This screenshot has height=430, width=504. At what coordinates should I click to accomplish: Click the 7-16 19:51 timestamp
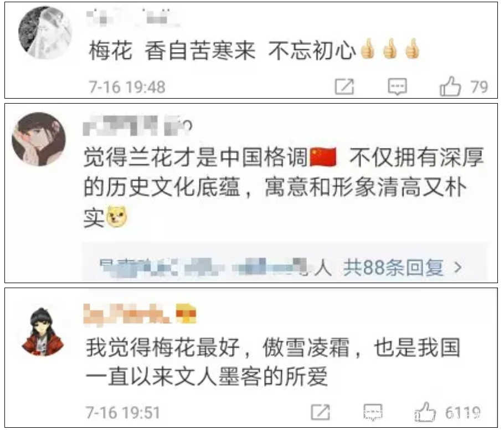[122, 413]
